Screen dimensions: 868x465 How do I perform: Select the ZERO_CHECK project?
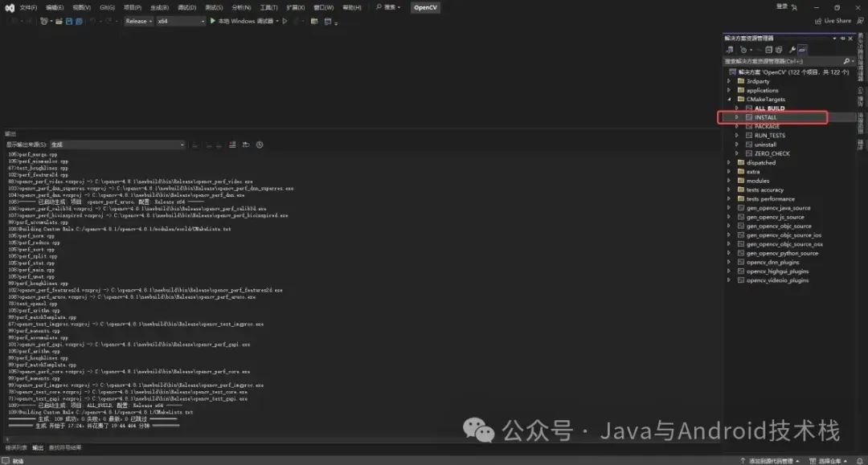772,153
